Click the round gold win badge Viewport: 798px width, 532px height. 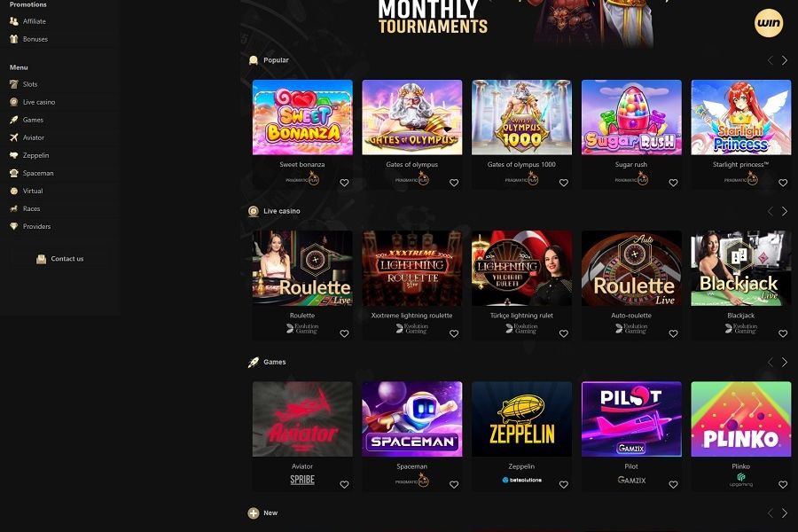(x=769, y=23)
